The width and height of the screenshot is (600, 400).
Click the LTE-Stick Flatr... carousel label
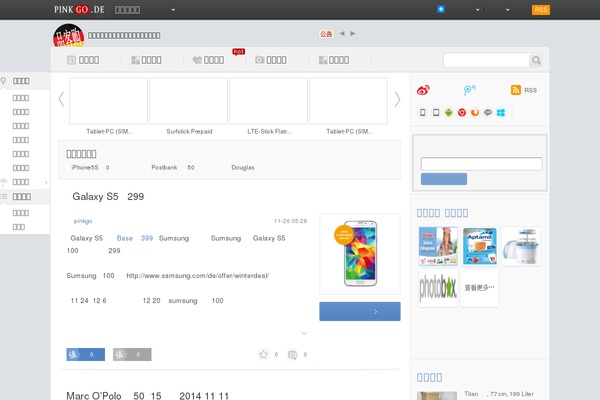click(269, 131)
